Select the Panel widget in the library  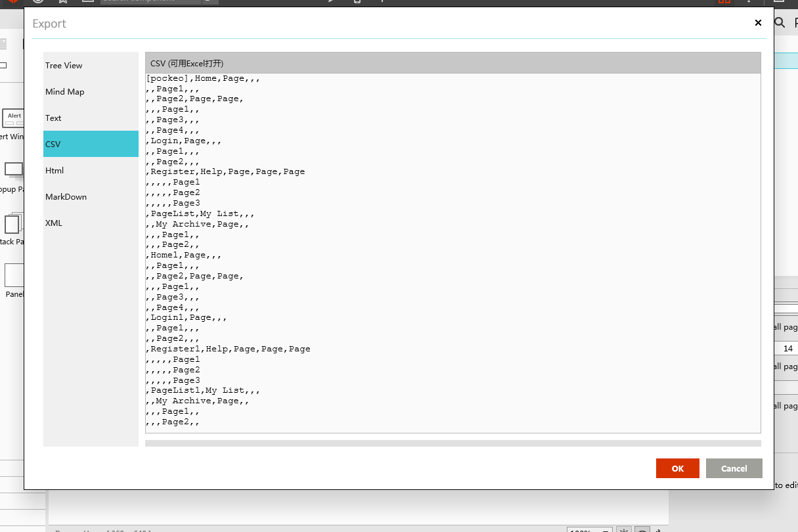pos(14,281)
